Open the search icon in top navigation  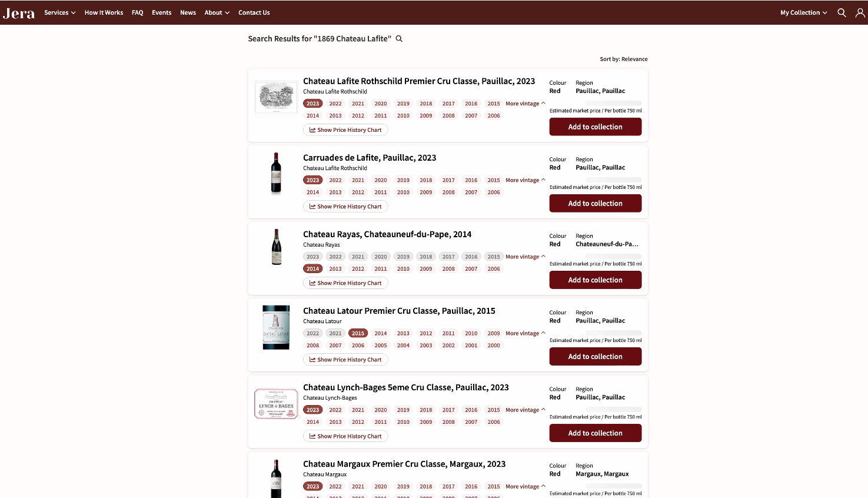[x=842, y=12]
